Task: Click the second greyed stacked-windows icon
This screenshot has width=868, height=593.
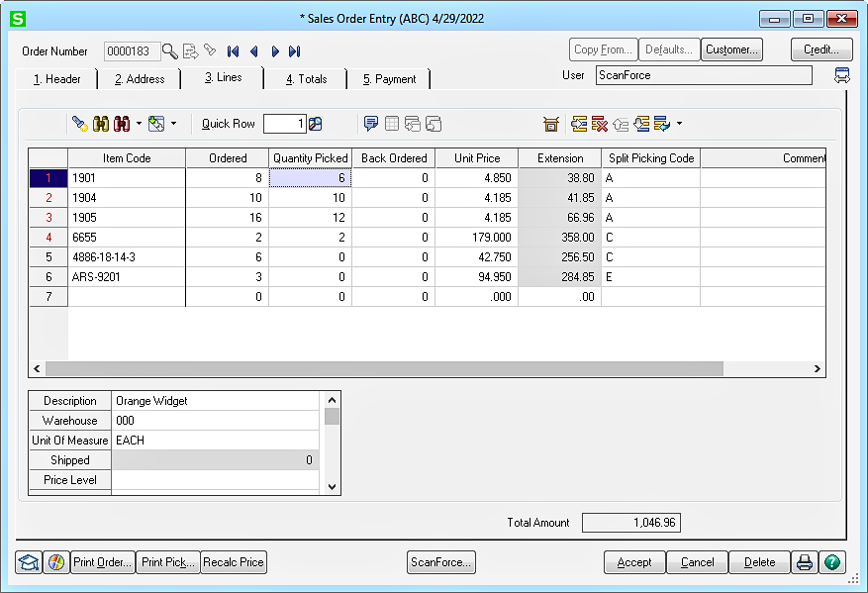Action: (434, 124)
